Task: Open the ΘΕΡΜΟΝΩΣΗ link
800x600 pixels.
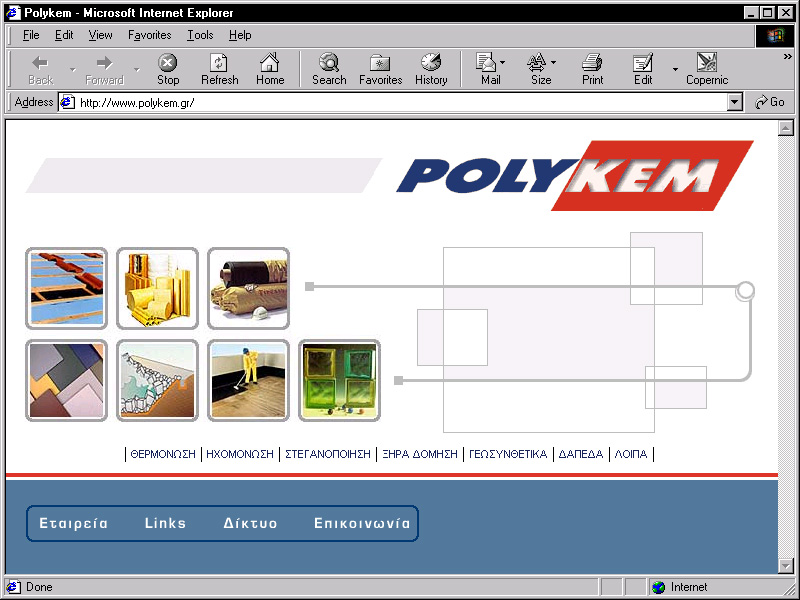Action: coord(163,454)
